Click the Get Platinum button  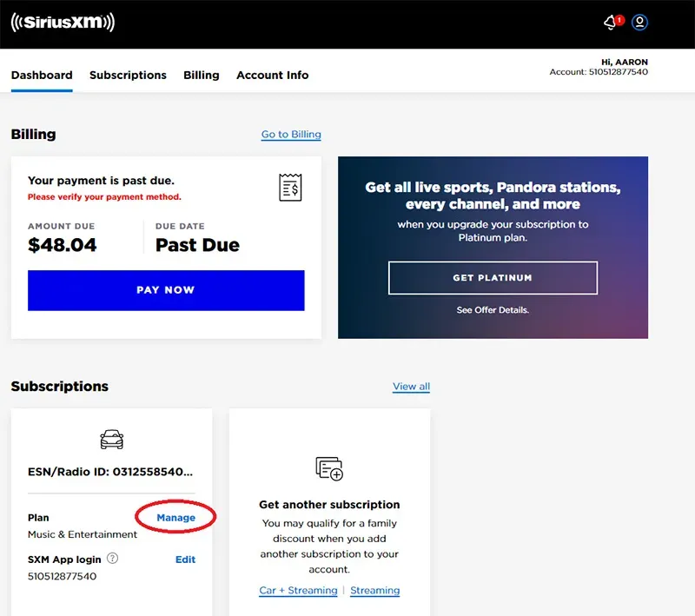coord(493,278)
